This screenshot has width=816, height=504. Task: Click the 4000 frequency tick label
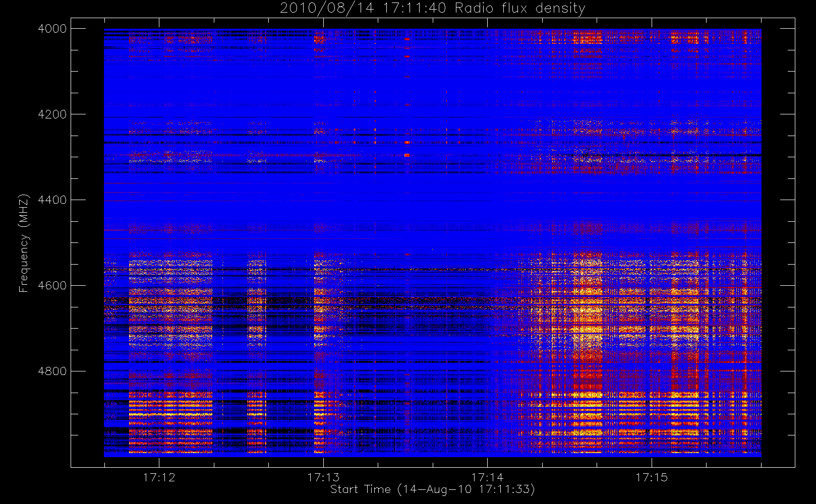(52, 29)
